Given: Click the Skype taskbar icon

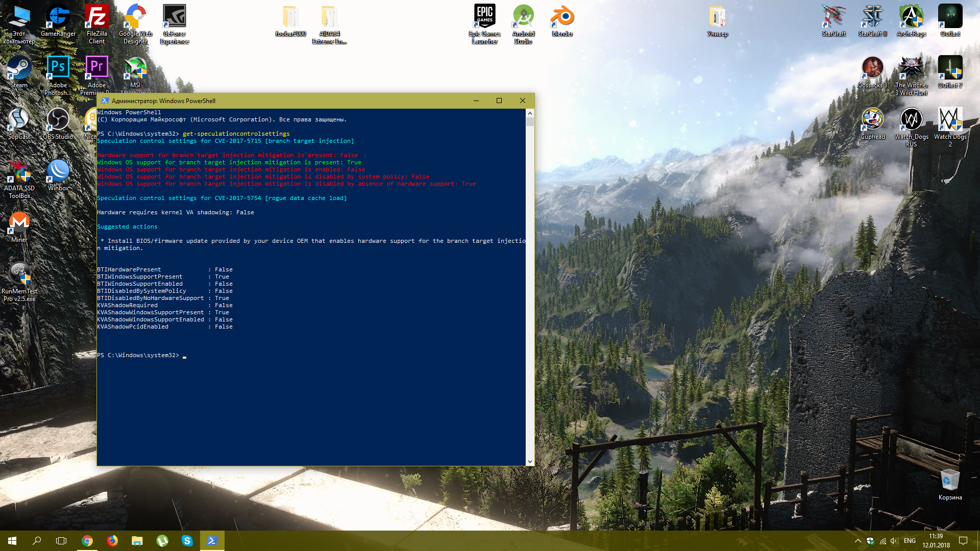Looking at the screenshot, I should click(x=187, y=541).
